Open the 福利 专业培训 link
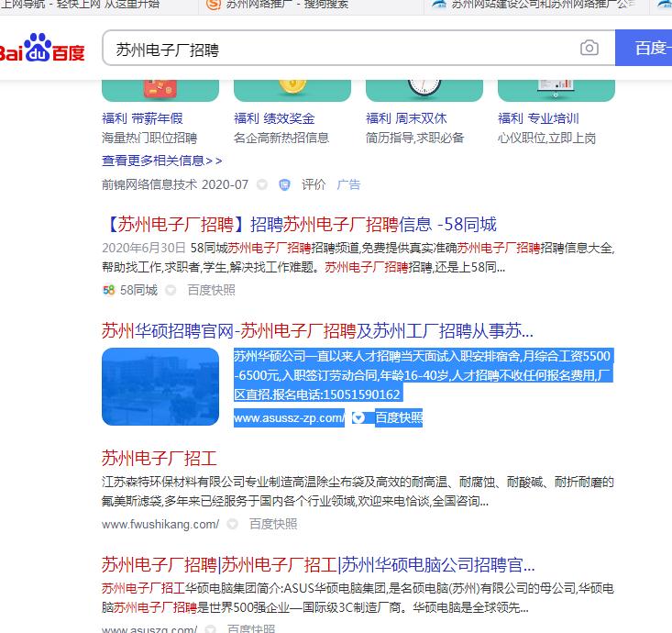The image size is (672, 633). pyautogui.click(x=538, y=118)
